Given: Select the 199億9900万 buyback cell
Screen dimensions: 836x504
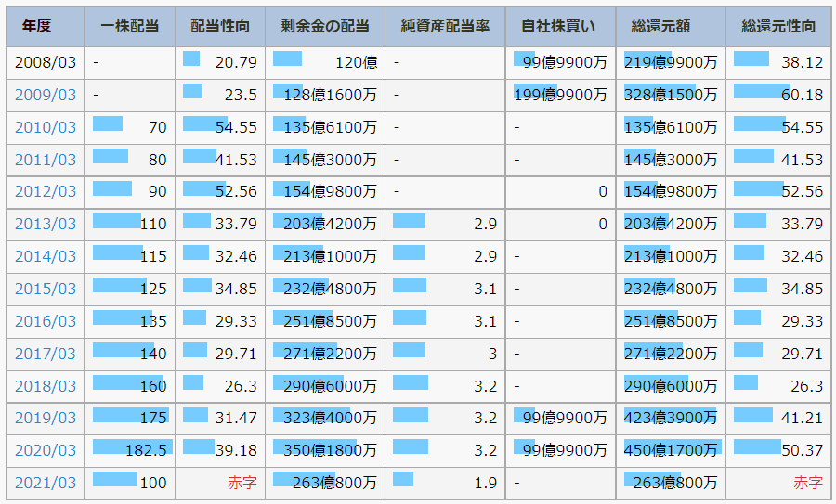Looking at the screenshot, I should click(x=560, y=95).
